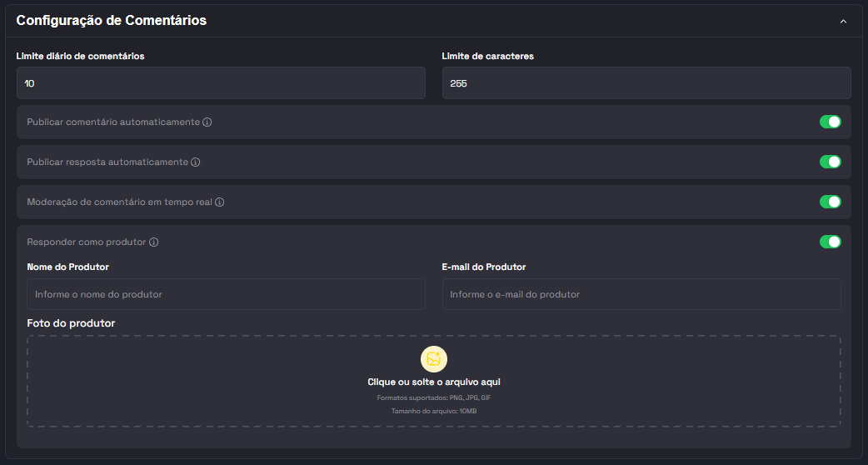Click the Foto do produtor label
This screenshot has height=465, width=868.
click(x=71, y=323)
